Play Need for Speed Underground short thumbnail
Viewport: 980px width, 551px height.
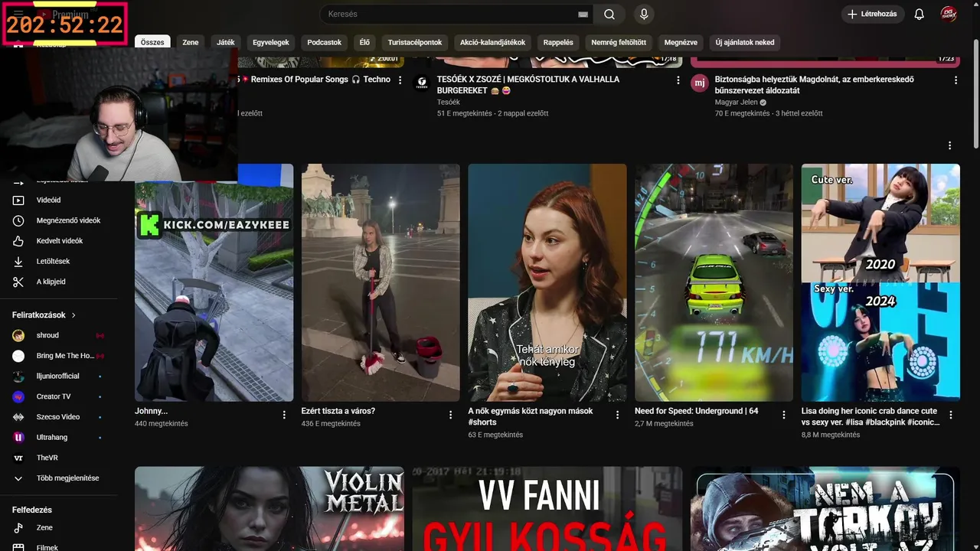point(714,282)
